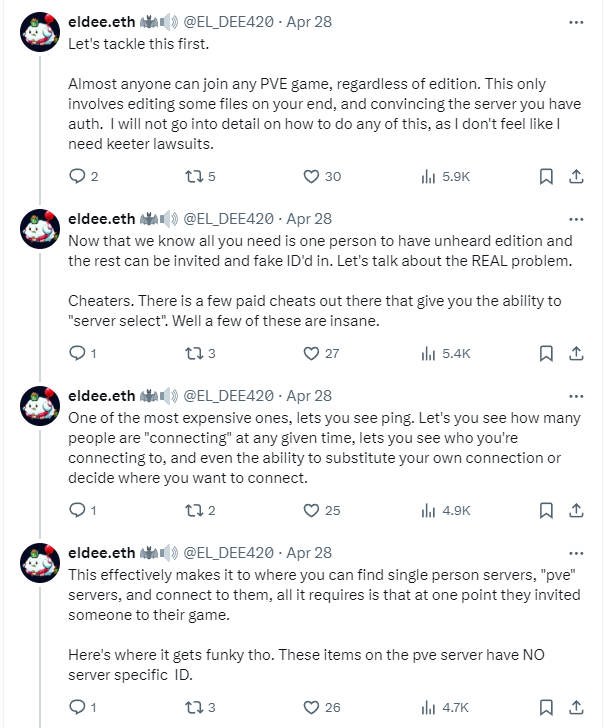View analytics showing 5.9K views

(429, 176)
